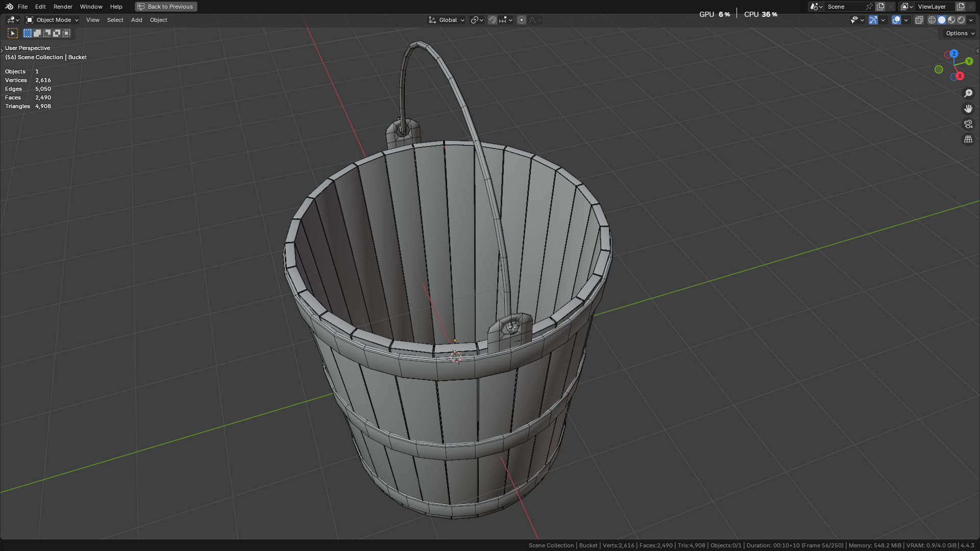Click the Blender logo menu icon

coord(9,7)
